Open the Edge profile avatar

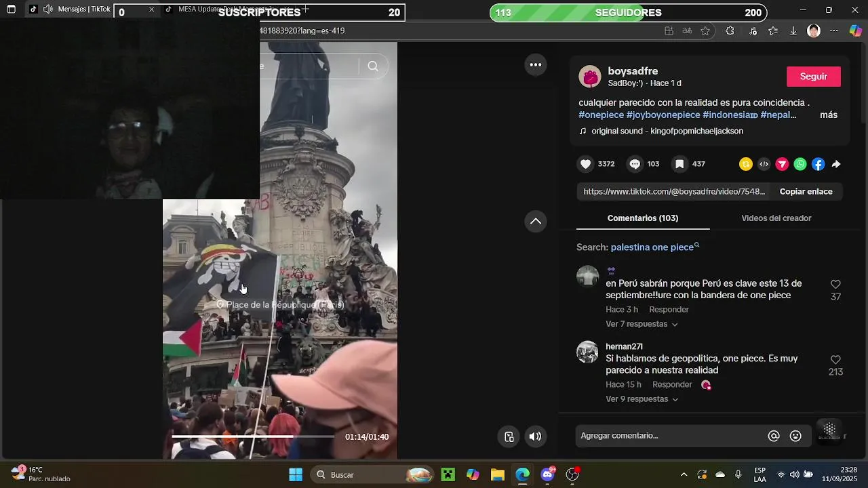pos(814,30)
